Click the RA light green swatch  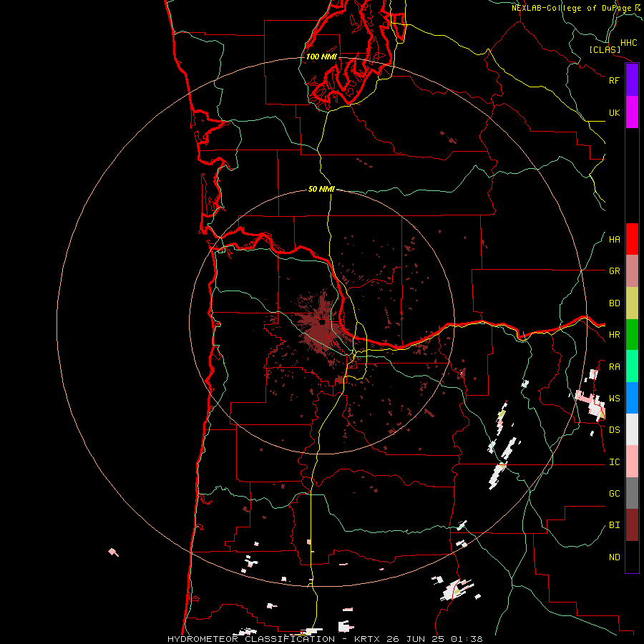tap(632, 366)
